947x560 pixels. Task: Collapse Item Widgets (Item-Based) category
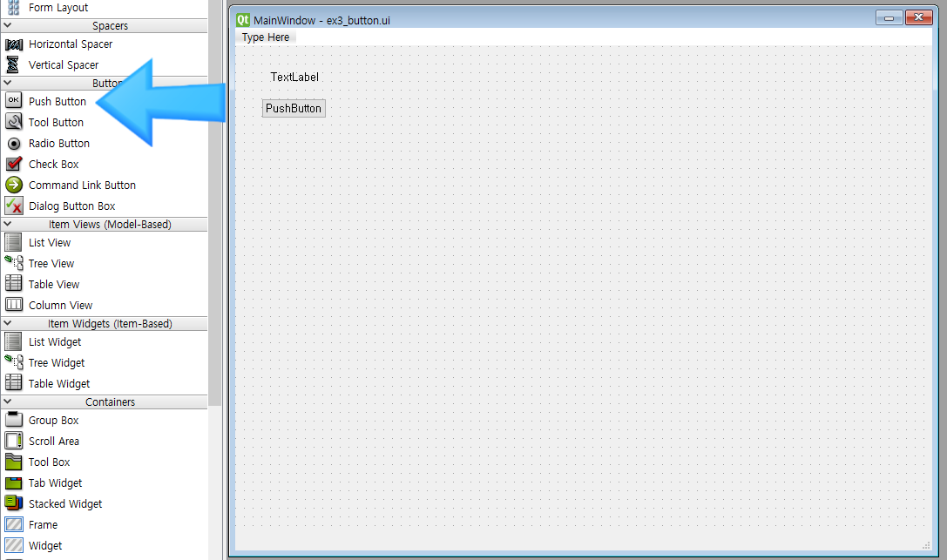point(8,323)
